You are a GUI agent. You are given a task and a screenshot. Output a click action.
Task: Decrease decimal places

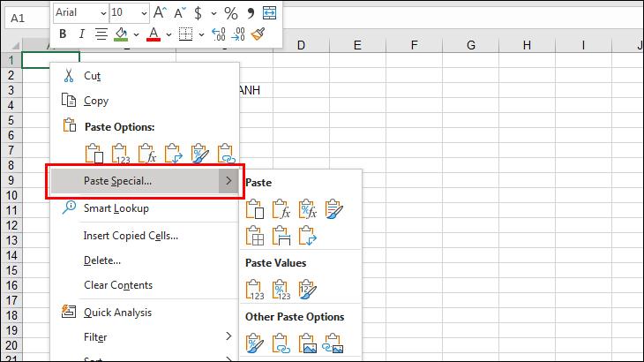238,34
